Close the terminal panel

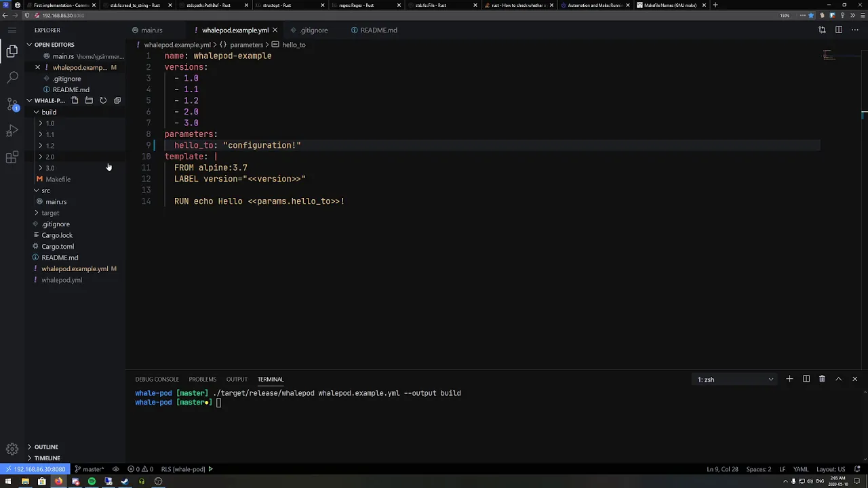(x=854, y=379)
